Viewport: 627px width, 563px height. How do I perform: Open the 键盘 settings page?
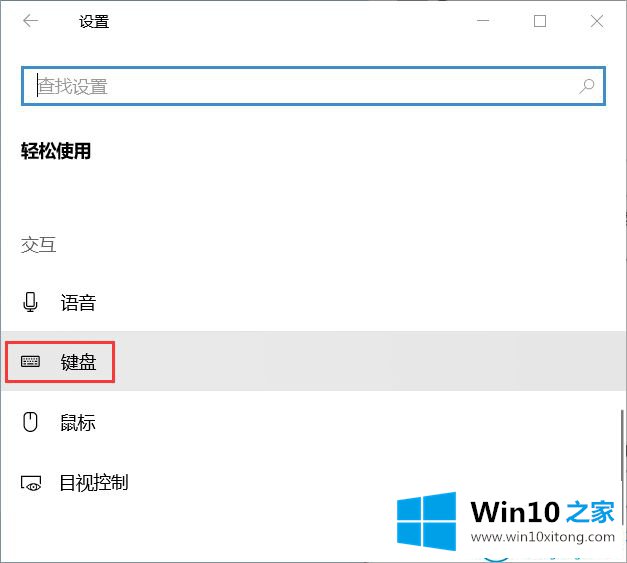coord(313,361)
